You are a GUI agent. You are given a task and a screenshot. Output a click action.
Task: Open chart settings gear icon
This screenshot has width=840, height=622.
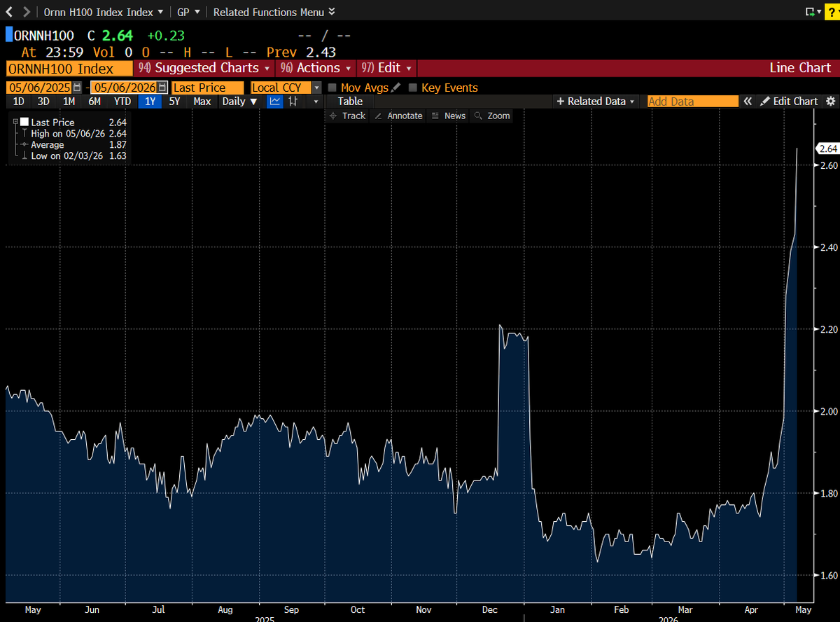point(831,102)
